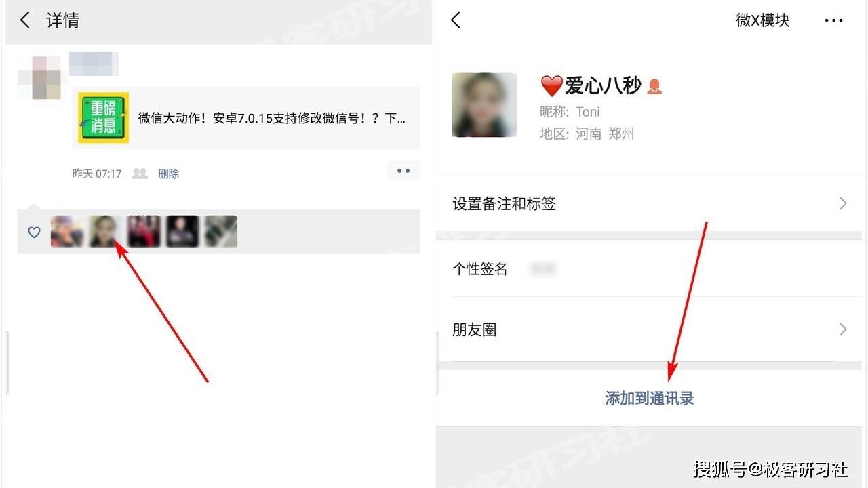
Task: Open first liker's avatar
Action: pos(66,231)
